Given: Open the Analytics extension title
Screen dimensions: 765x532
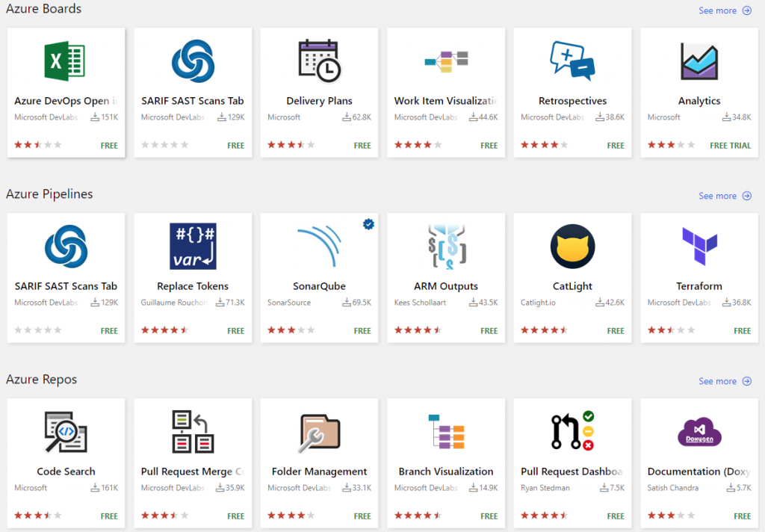Looking at the screenshot, I should 699,101.
